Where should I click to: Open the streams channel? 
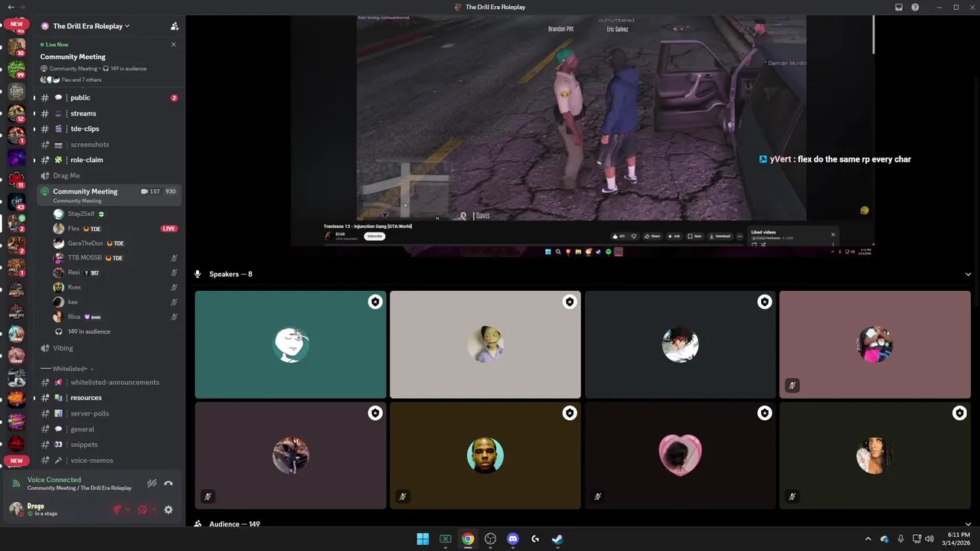(109, 113)
